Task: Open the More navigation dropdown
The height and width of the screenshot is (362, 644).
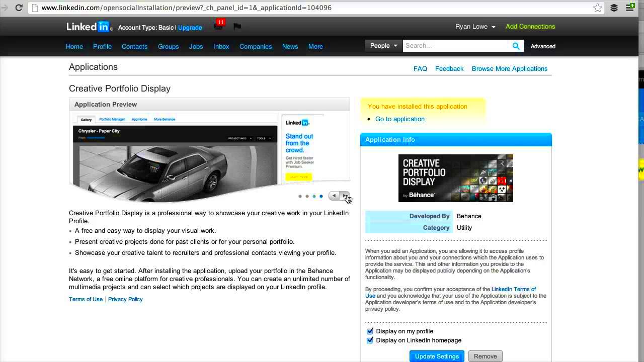Action: coord(315,46)
